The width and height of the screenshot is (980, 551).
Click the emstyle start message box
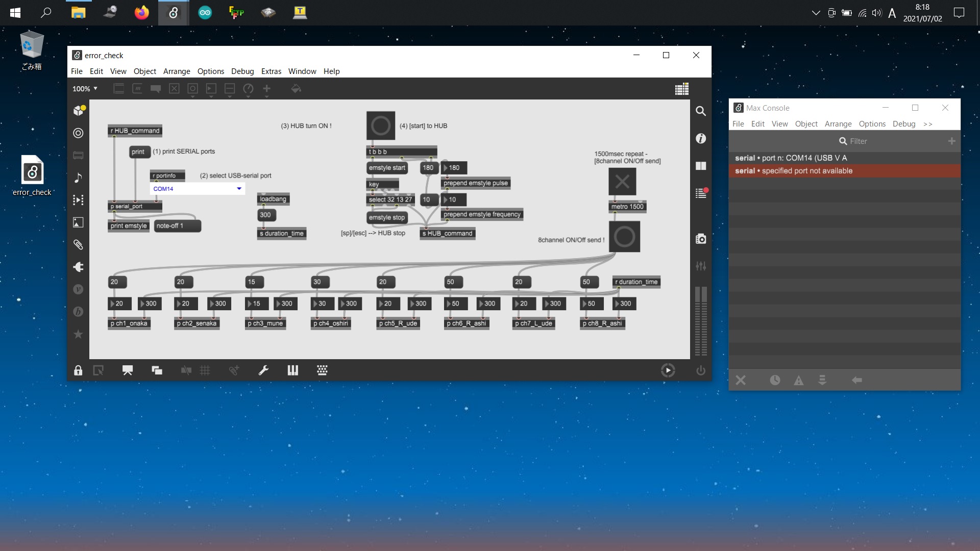click(387, 168)
